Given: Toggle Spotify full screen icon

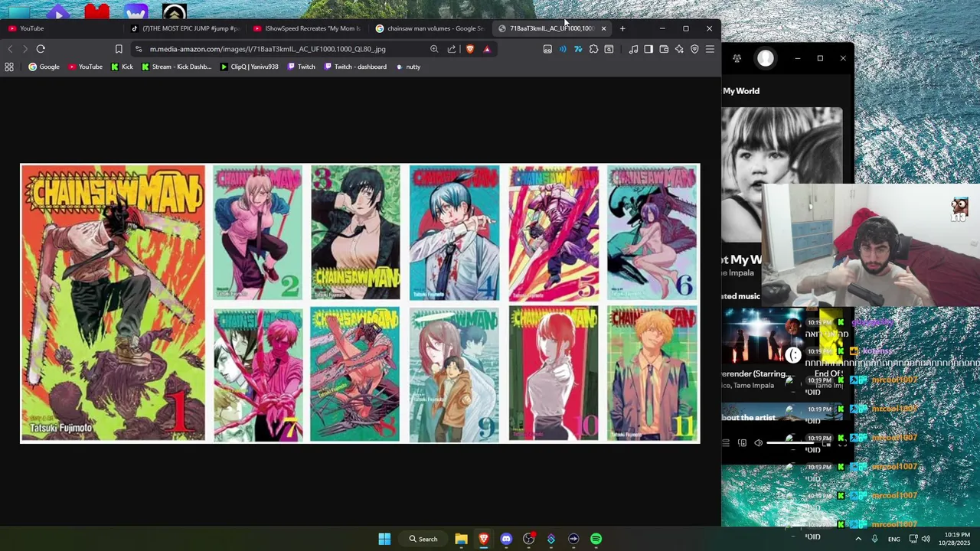Looking at the screenshot, I should 842,442.
